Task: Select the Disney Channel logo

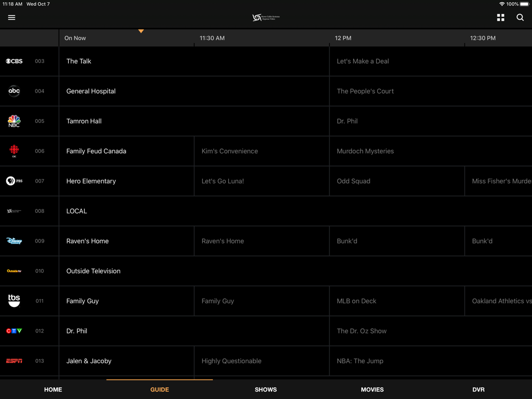Action: 14,241
